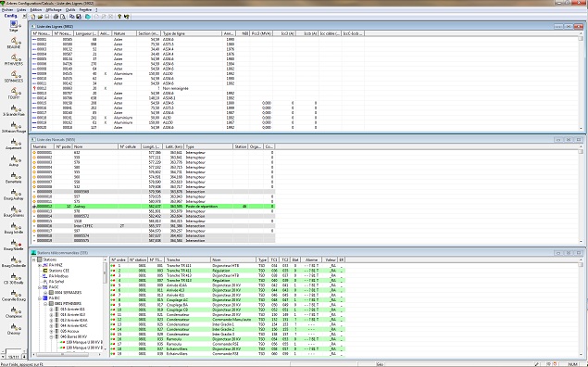Click the Print toolbar icon
This screenshot has width=588, height=367.
click(56, 17)
